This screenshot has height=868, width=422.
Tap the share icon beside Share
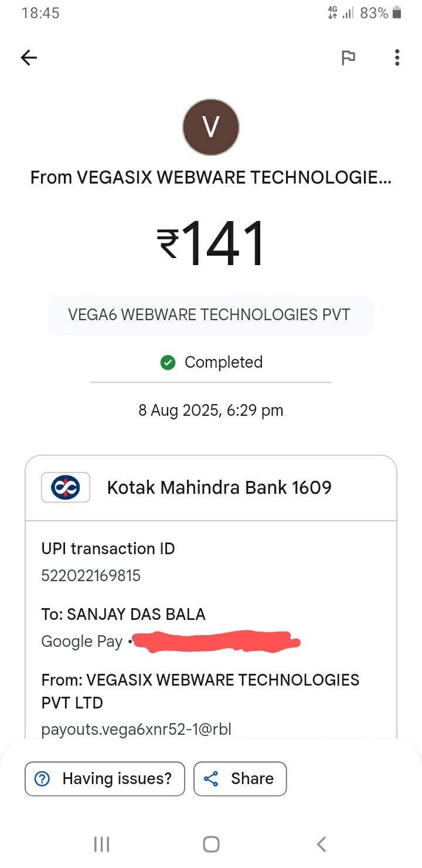(x=211, y=779)
